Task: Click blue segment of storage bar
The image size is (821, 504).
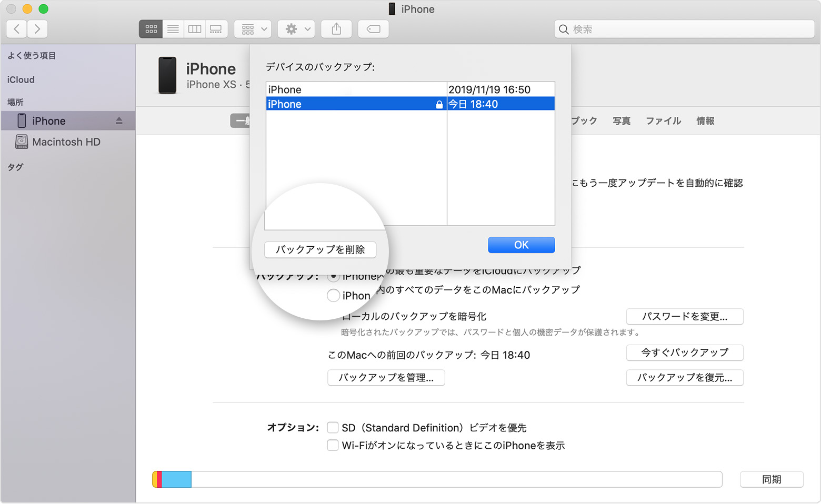Action: click(x=176, y=479)
